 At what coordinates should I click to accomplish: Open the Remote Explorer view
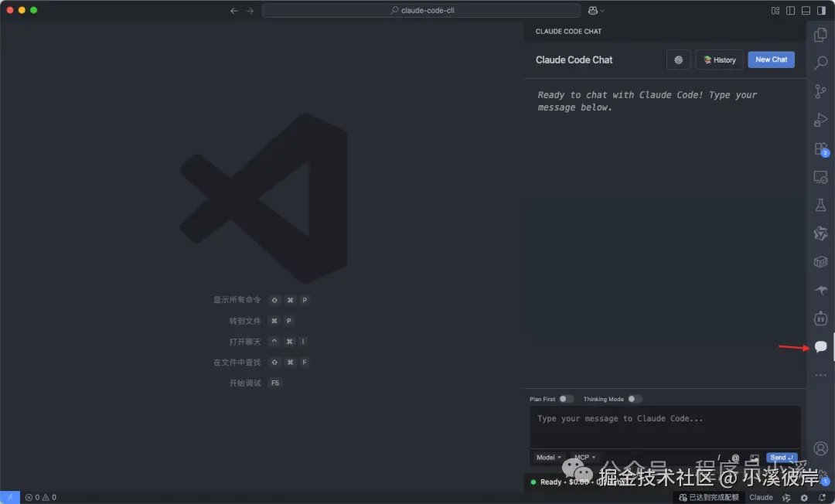820,177
